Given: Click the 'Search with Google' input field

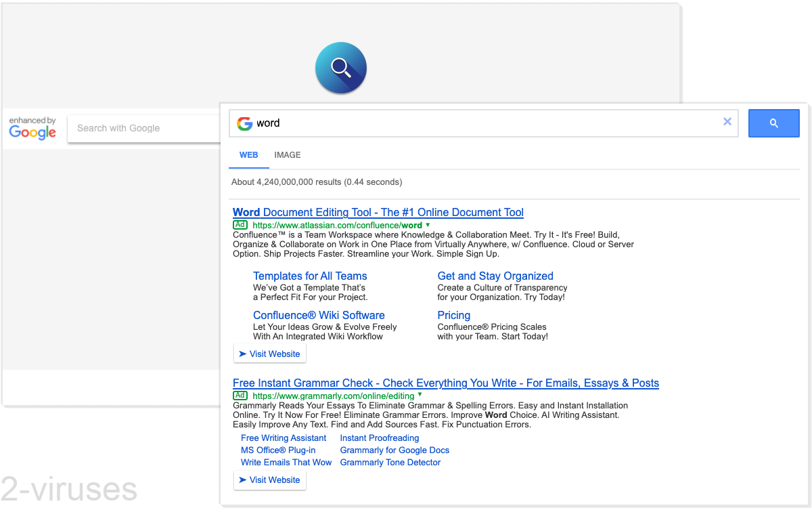Looking at the screenshot, I should coord(135,128).
